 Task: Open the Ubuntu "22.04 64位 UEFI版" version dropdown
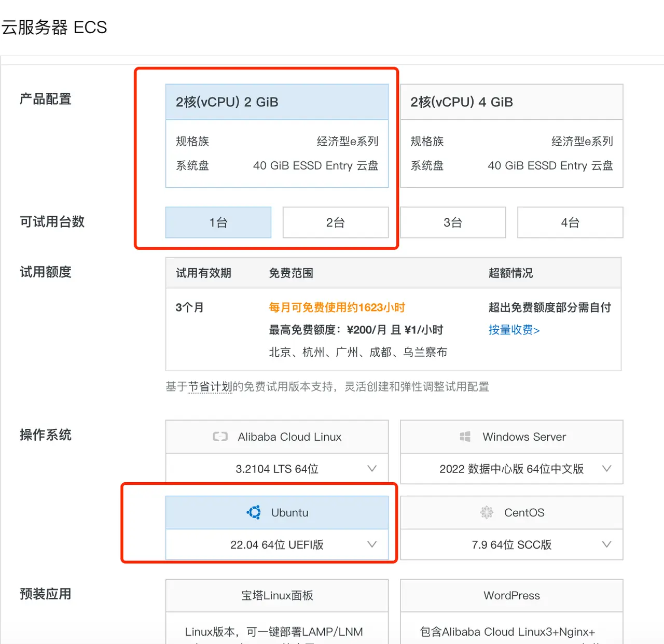[372, 545]
